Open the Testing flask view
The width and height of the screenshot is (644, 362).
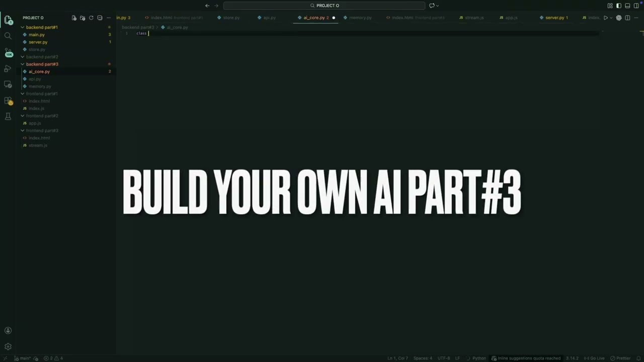[8, 116]
